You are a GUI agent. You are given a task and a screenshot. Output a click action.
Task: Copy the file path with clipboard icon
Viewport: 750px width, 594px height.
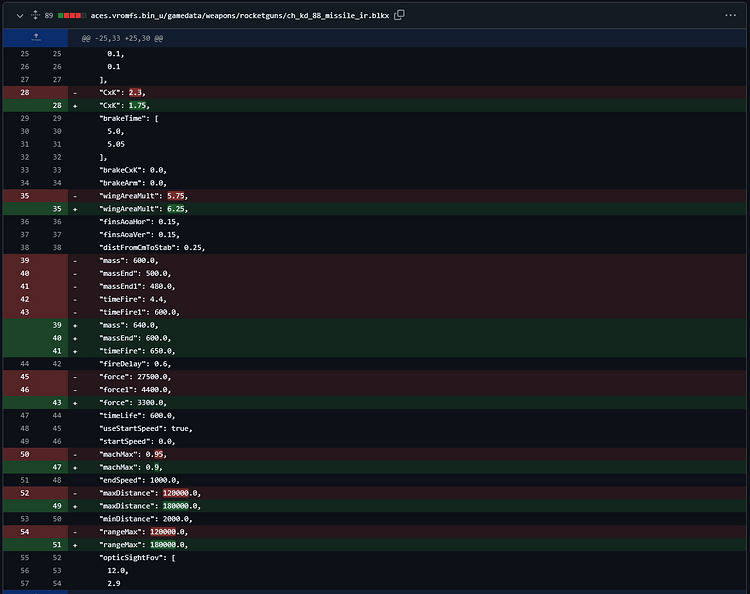pyautogui.click(x=400, y=15)
